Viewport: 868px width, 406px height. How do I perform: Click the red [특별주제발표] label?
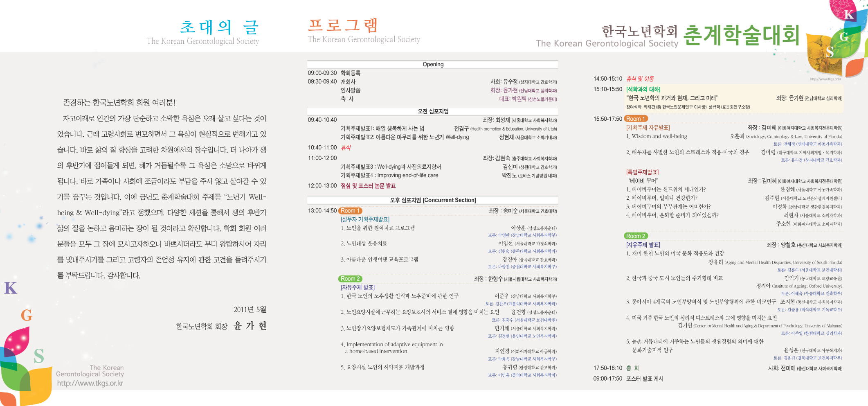click(x=642, y=172)
